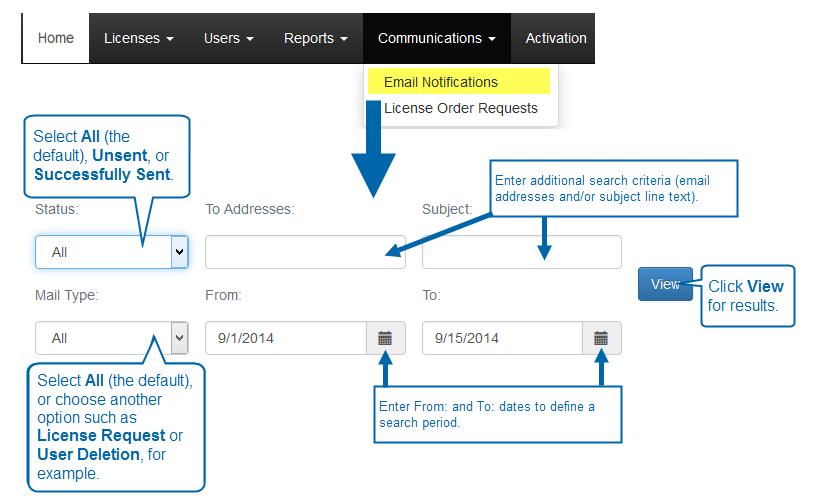The image size is (818, 501).
Task: Select License Order Requests menu entry
Action: pyautogui.click(x=461, y=108)
